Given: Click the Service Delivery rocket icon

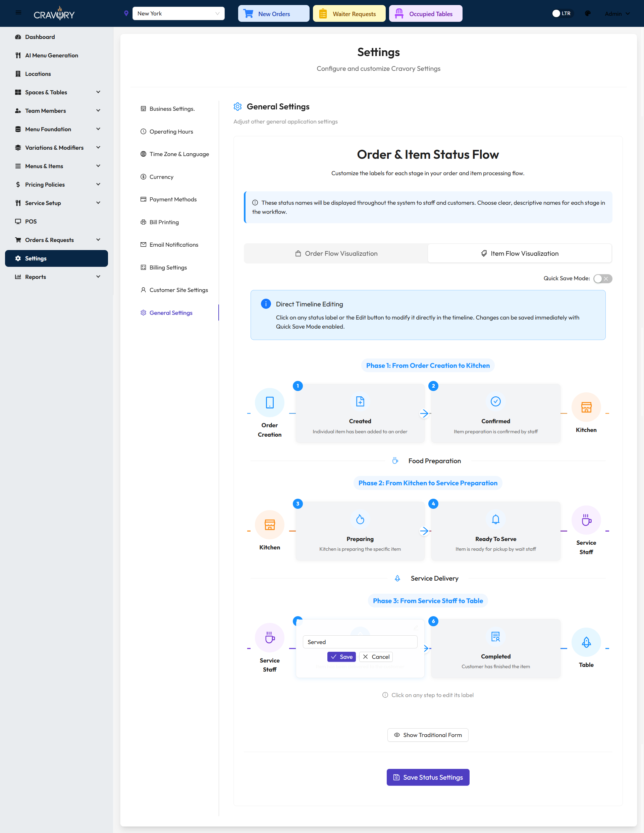Looking at the screenshot, I should click(397, 578).
